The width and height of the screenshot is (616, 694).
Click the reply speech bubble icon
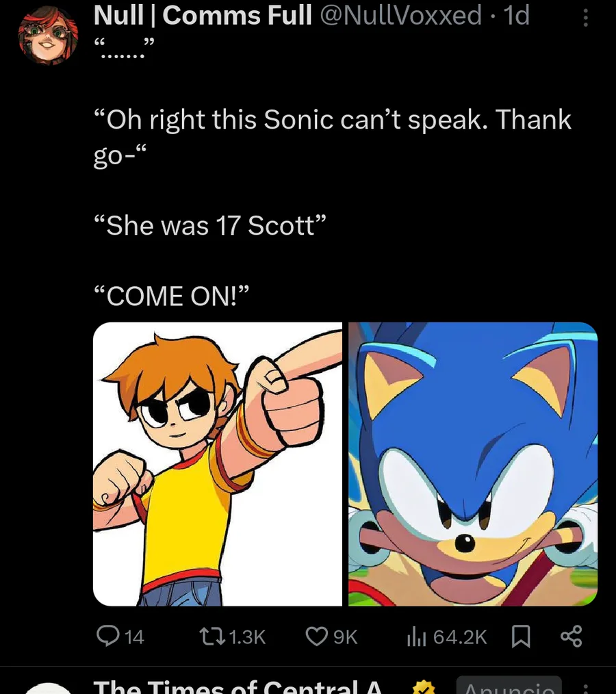click(107, 637)
